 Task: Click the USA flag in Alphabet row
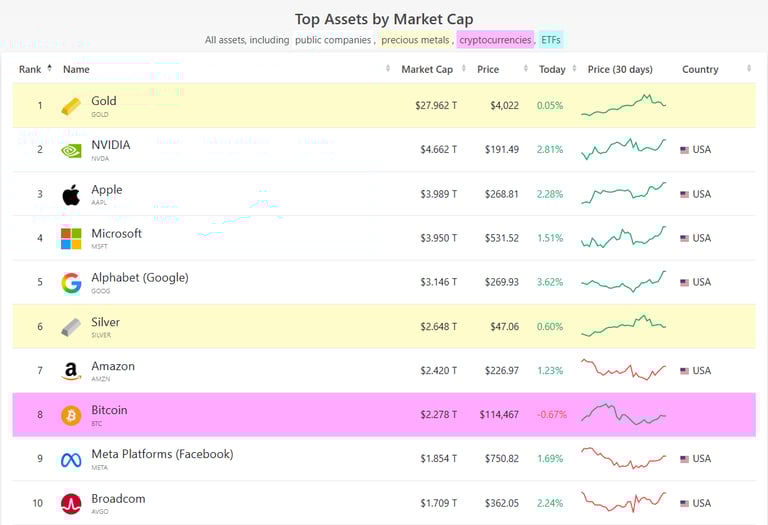[684, 283]
